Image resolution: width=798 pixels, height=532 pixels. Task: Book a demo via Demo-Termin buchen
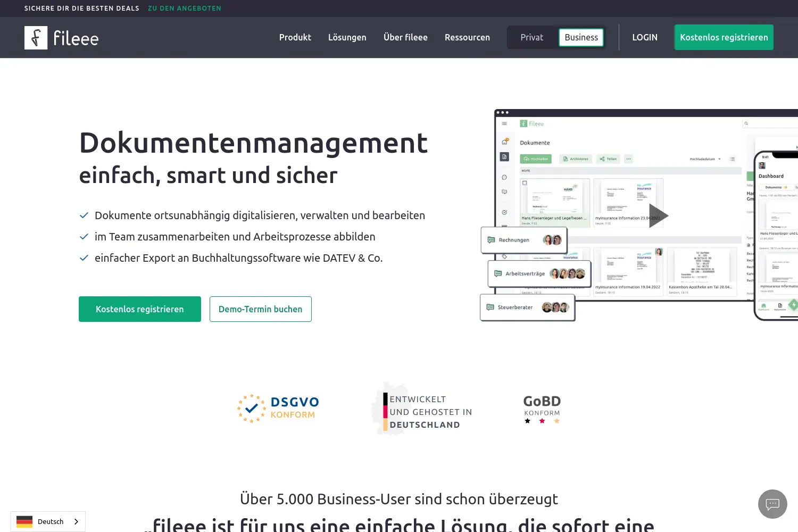261,309
